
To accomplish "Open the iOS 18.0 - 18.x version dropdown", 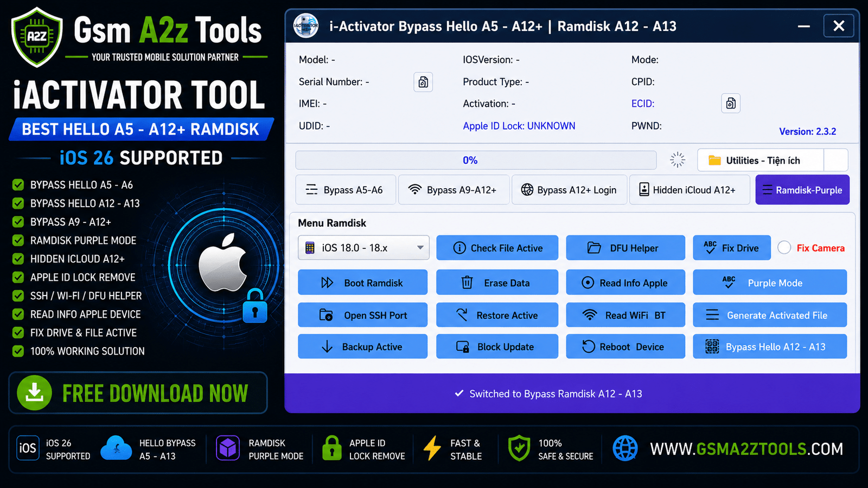I will pyautogui.click(x=363, y=248).
